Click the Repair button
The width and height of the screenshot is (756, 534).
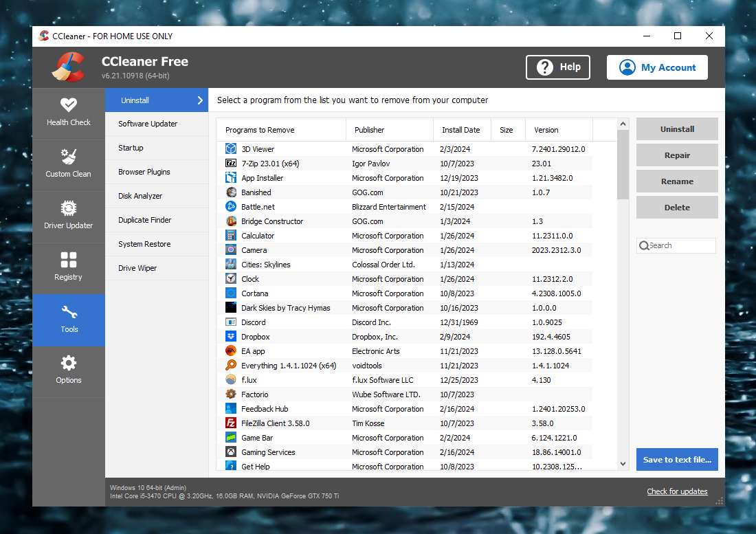click(x=677, y=155)
